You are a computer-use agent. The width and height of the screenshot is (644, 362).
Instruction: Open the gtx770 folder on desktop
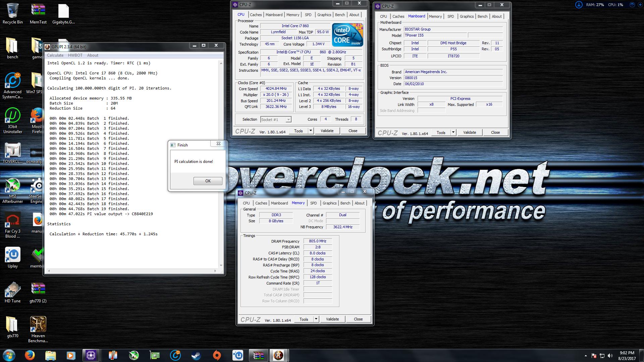point(12,327)
